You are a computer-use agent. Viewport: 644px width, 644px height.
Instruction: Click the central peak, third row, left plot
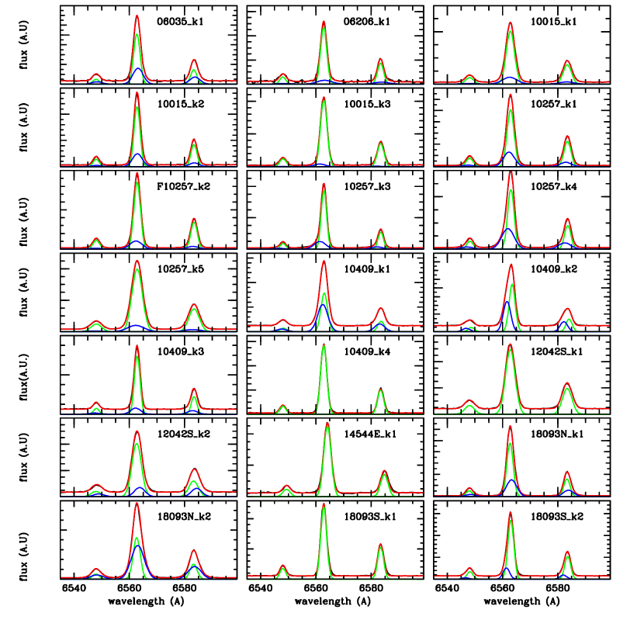[x=137, y=177]
